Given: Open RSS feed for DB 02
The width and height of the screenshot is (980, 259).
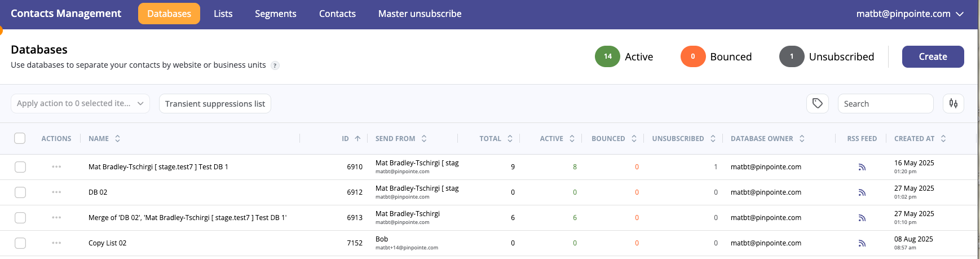Looking at the screenshot, I should coord(862,192).
